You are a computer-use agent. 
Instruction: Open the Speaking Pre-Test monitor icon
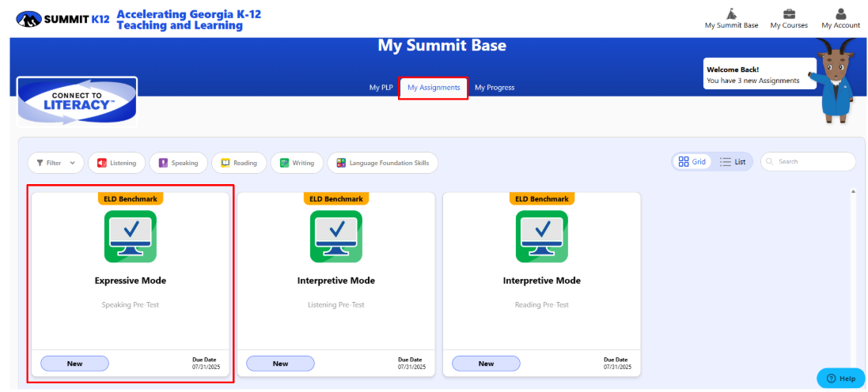tap(131, 236)
